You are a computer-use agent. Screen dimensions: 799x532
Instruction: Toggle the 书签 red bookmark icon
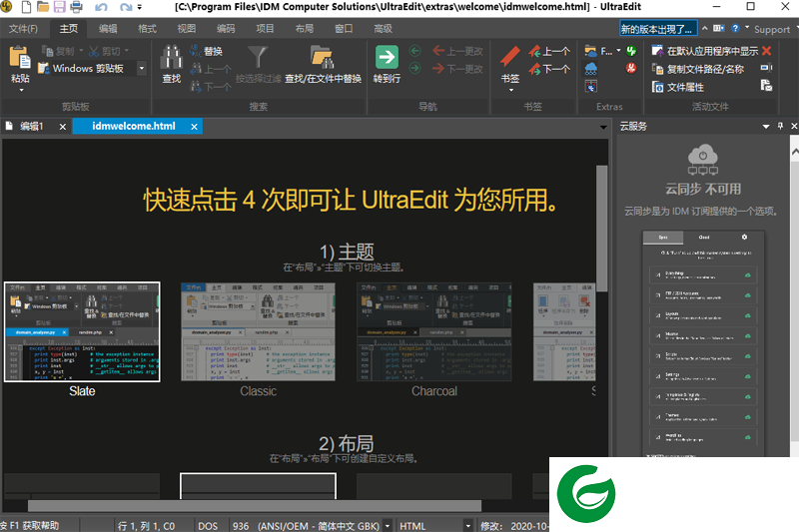510,57
